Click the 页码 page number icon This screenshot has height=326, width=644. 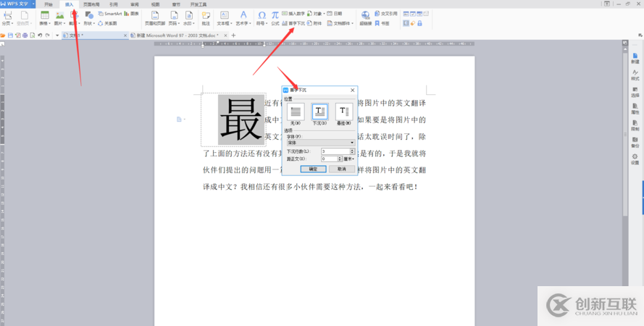pyautogui.click(x=174, y=16)
